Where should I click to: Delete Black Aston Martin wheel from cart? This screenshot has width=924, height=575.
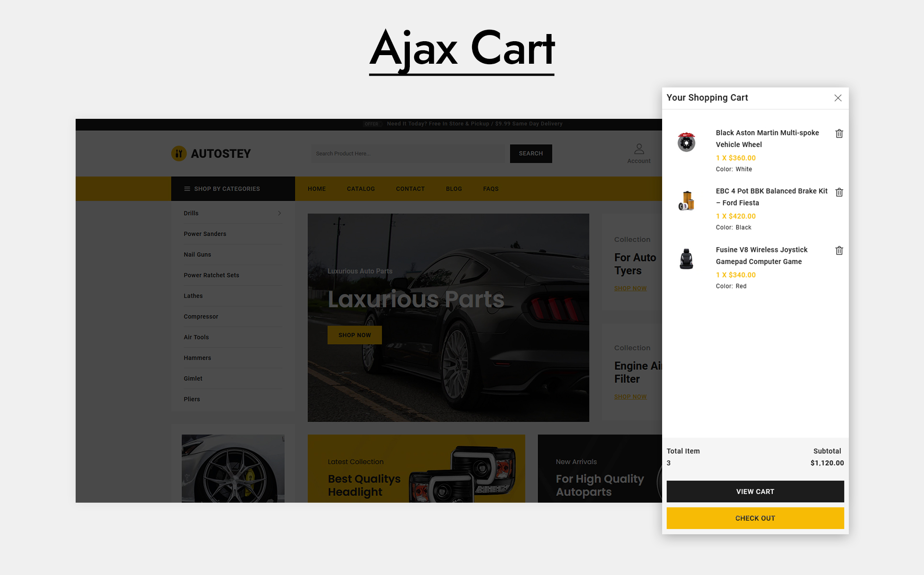839,134
